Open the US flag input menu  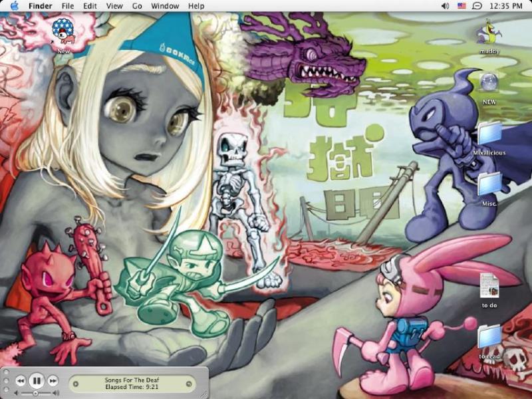tap(461, 6)
